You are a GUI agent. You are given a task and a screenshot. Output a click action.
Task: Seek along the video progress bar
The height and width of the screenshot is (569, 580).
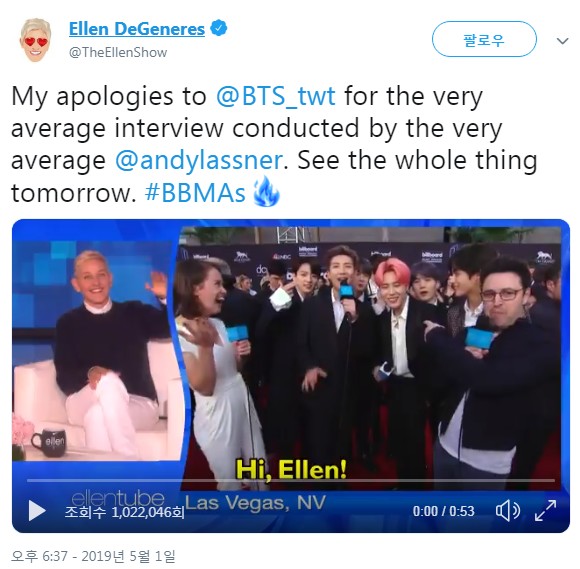pyautogui.click(x=291, y=481)
